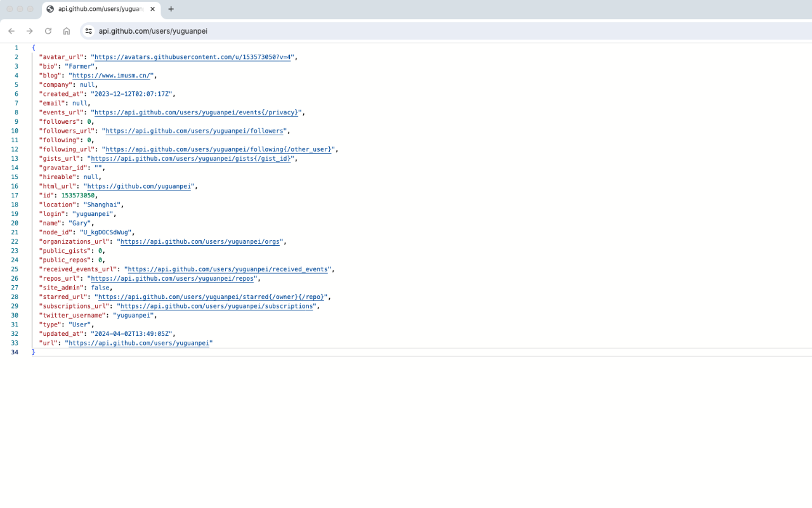The image size is (812, 508).
Task: Click the red window close button
Action: [10, 9]
